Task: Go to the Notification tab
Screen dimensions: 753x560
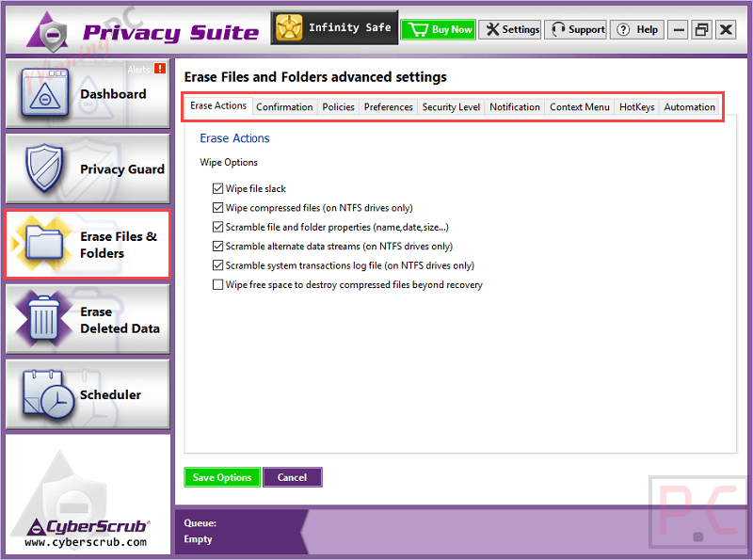Action: (515, 106)
